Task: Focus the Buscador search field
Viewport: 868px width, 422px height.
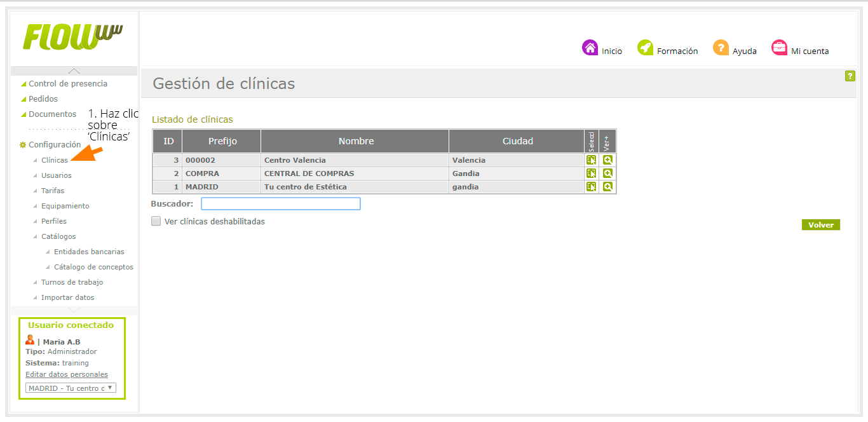Action: pyautogui.click(x=281, y=204)
